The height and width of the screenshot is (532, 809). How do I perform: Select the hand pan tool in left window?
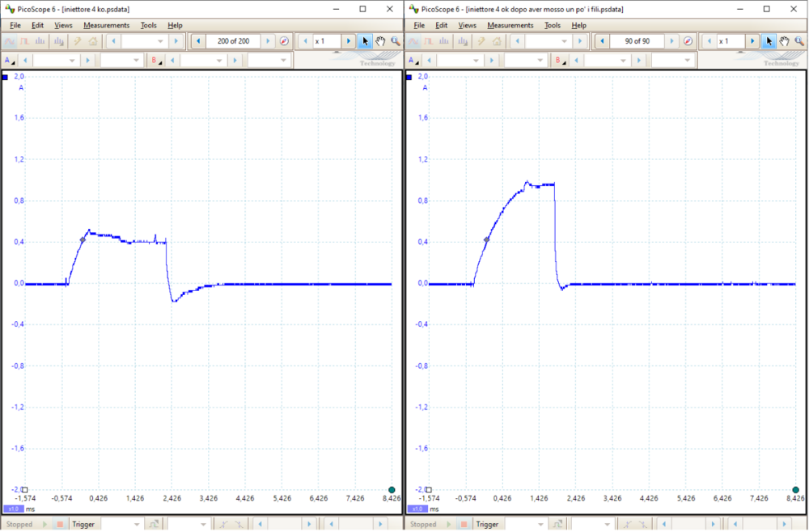(380, 41)
